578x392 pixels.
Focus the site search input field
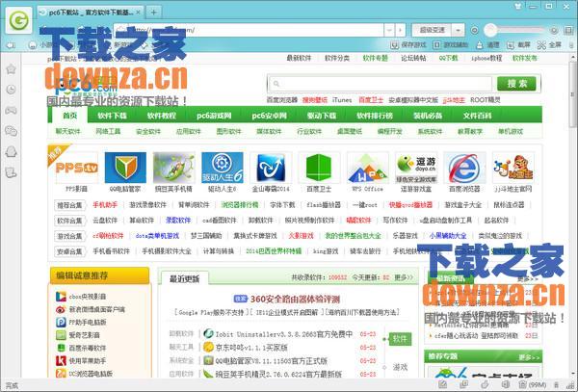381,84
